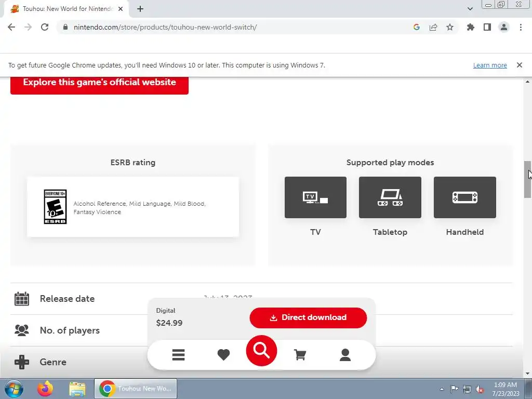The width and height of the screenshot is (532, 399).
Task: Open Chrome's three-dot menu
Action: point(521,27)
